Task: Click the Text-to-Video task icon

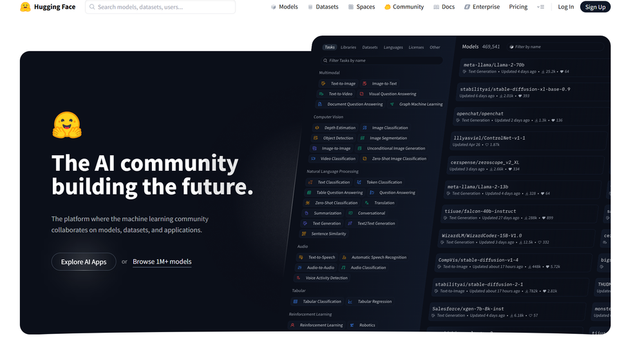Action: coord(321,93)
